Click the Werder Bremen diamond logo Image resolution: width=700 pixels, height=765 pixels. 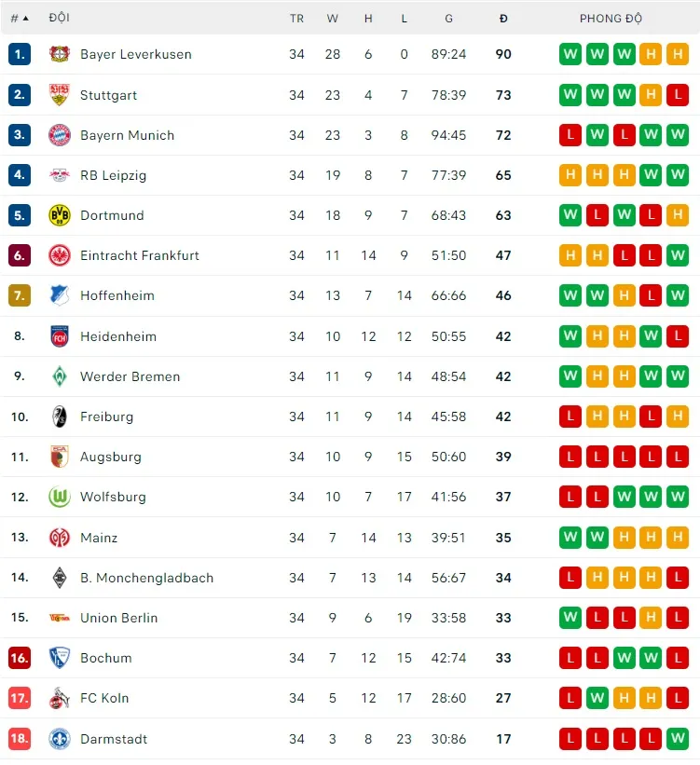click(60, 376)
